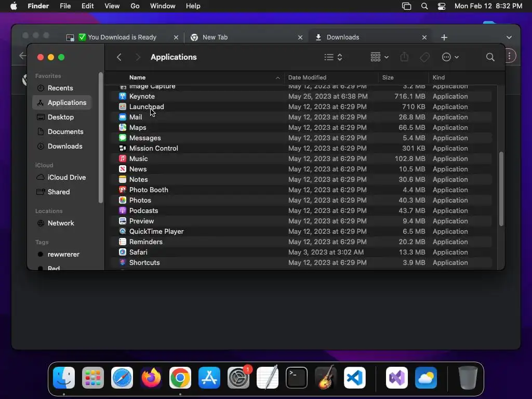Image resolution: width=532 pixels, height=399 pixels.
Task: Go back in Finder navigation
Action: 119,57
